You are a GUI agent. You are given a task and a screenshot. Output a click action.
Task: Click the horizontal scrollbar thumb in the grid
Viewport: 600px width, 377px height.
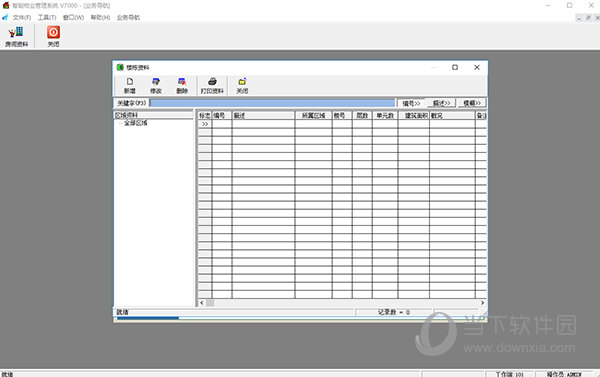click(x=210, y=303)
